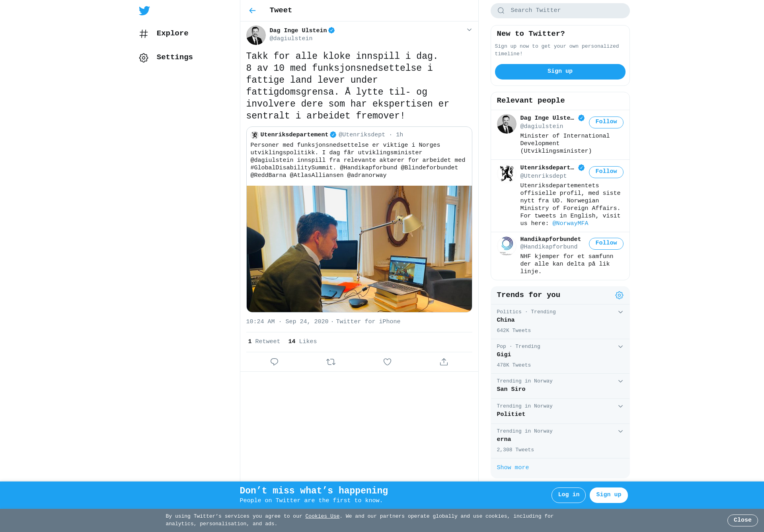Follow Utenriksdepartement account
Viewport: 764px width, 532px height.
coord(606,172)
